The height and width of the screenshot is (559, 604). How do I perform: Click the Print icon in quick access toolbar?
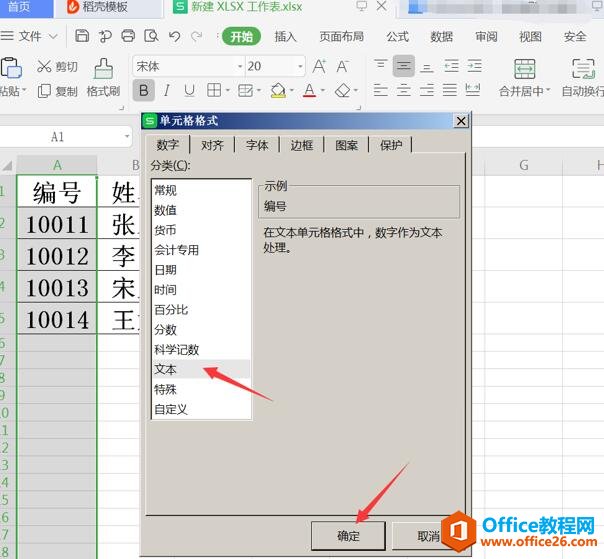pos(128,36)
